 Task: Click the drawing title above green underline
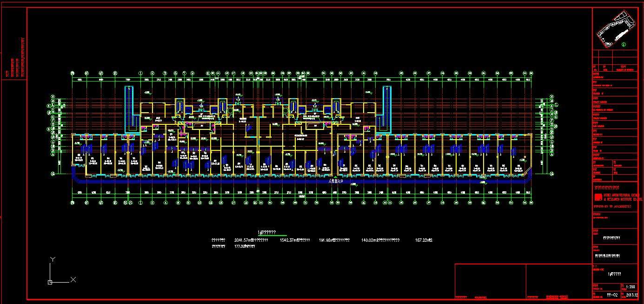(x=267, y=232)
